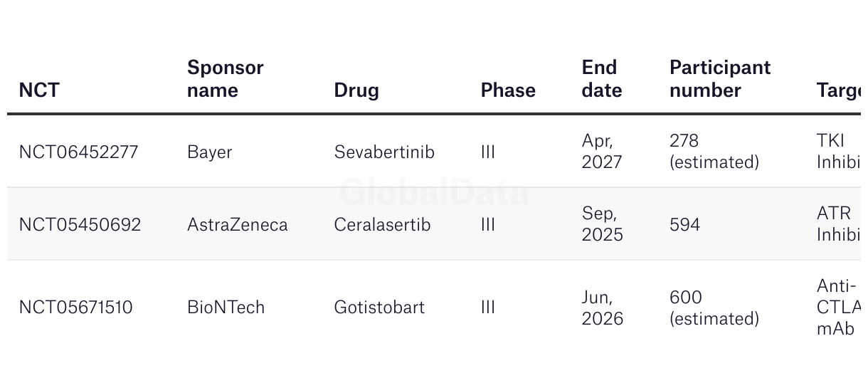Click the Drug column header

point(356,90)
